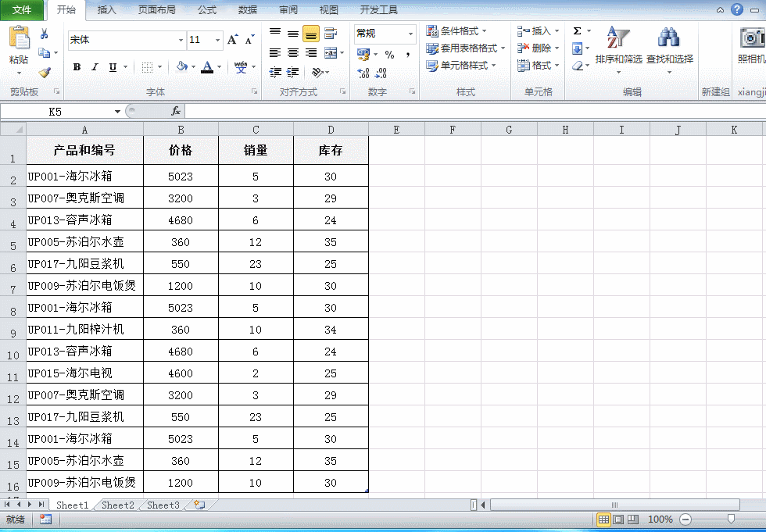Click the Wrap Text icon
This screenshot has height=532, width=766.
[x=331, y=33]
